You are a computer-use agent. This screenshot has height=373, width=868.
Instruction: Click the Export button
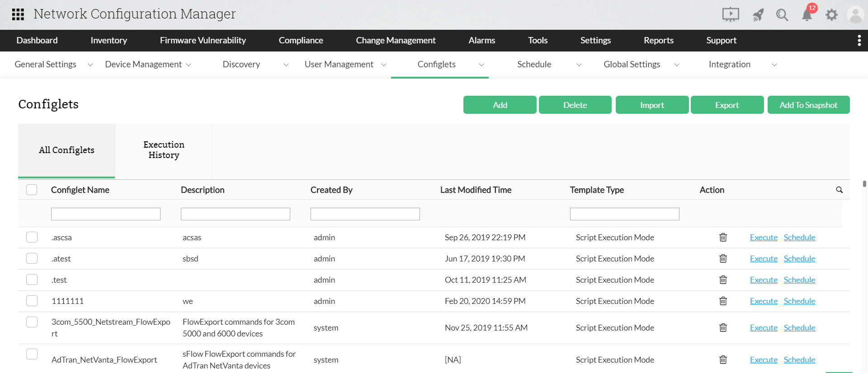pyautogui.click(x=727, y=105)
